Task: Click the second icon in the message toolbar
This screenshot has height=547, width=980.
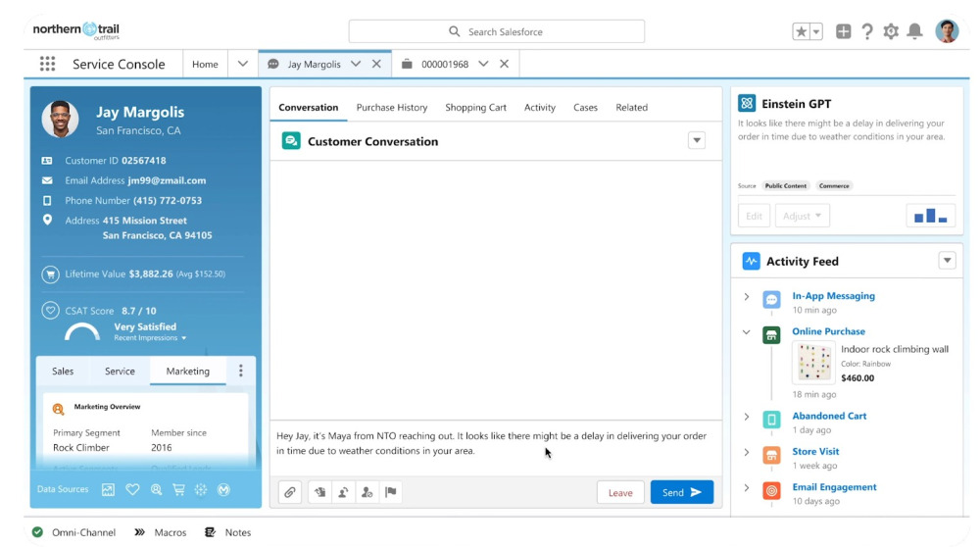Action: coord(320,493)
